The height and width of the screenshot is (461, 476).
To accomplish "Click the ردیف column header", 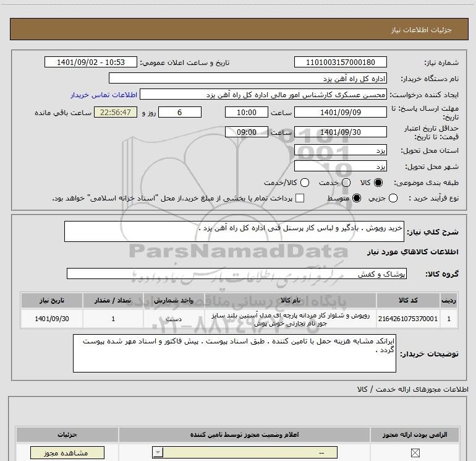I will 449,300.
